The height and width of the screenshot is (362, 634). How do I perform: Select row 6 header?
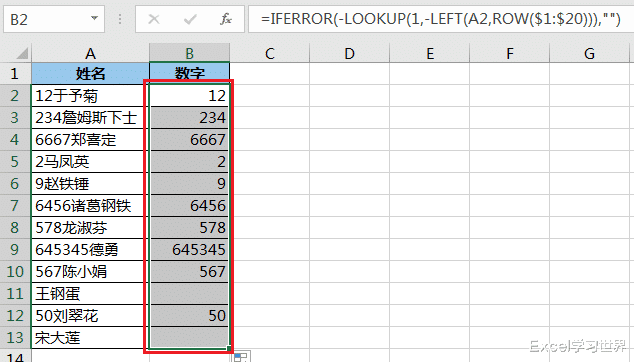point(15,184)
